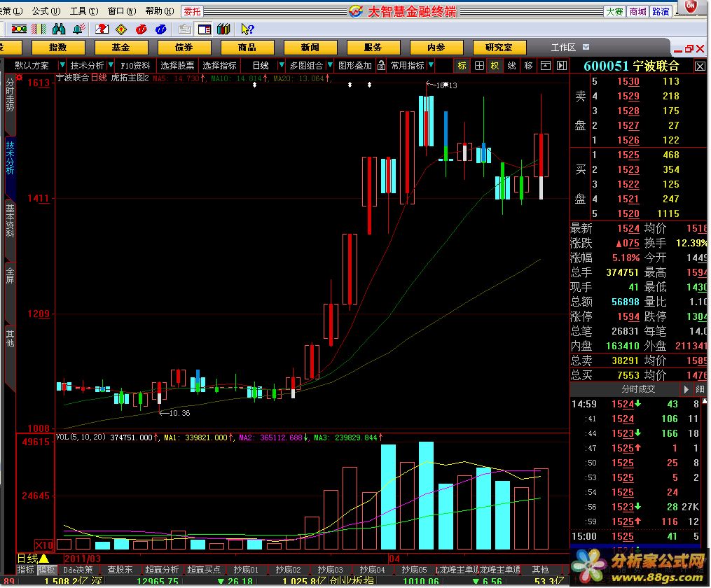Click the yellow triangle next to 日线 label
The height and width of the screenshot is (588, 711).
[x=44, y=558]
